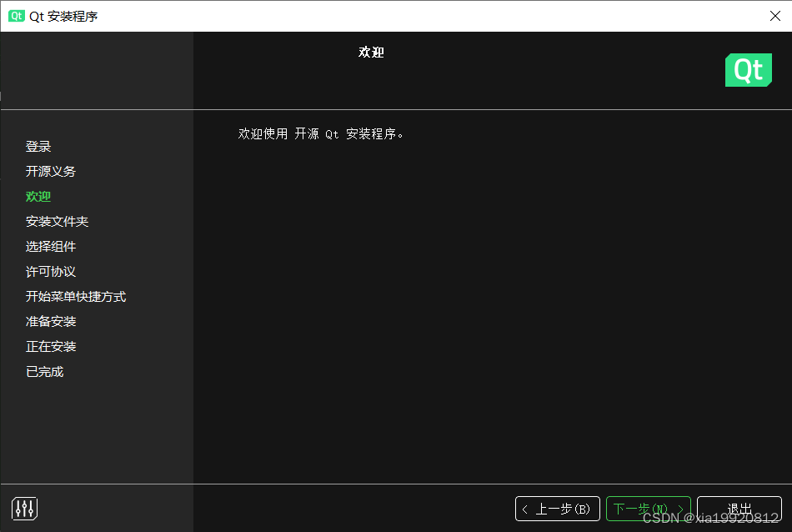Select the 开源义务 step in sidebar
Viewport: 792px width, 532px height.
(x=51, y=171)
